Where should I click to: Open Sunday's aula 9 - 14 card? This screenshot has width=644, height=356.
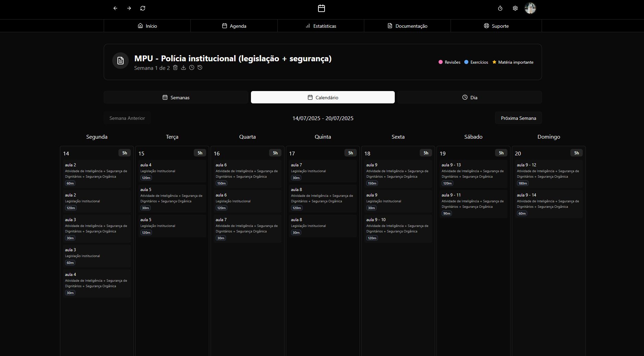coord(549,204)
